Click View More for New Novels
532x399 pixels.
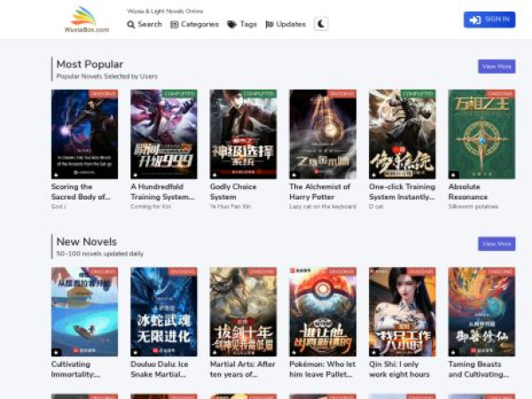tap(497, 244)
